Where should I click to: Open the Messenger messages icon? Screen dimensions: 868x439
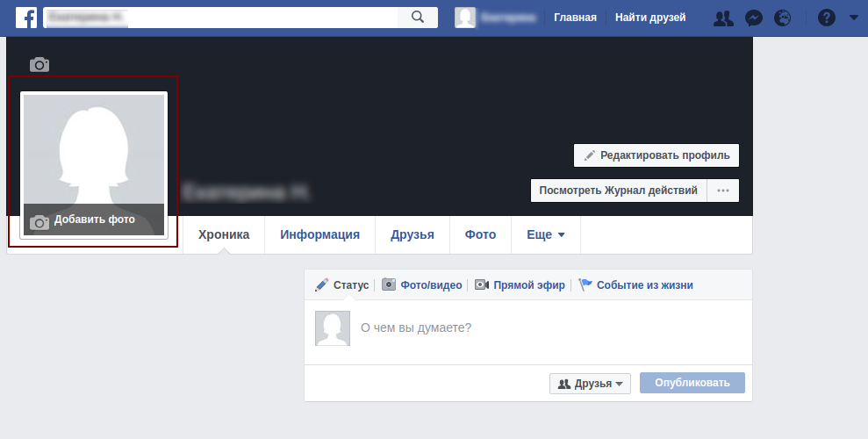[x=753, y=18]
